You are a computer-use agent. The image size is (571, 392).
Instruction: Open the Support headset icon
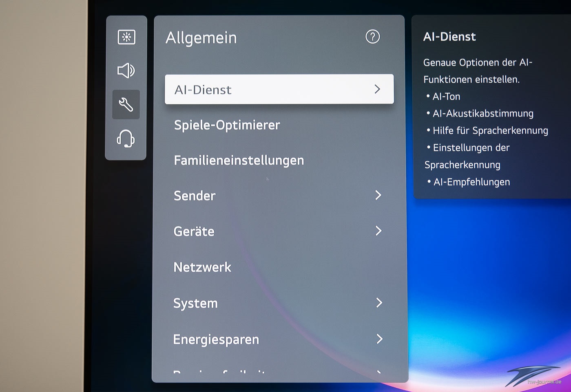click(126, 139)
